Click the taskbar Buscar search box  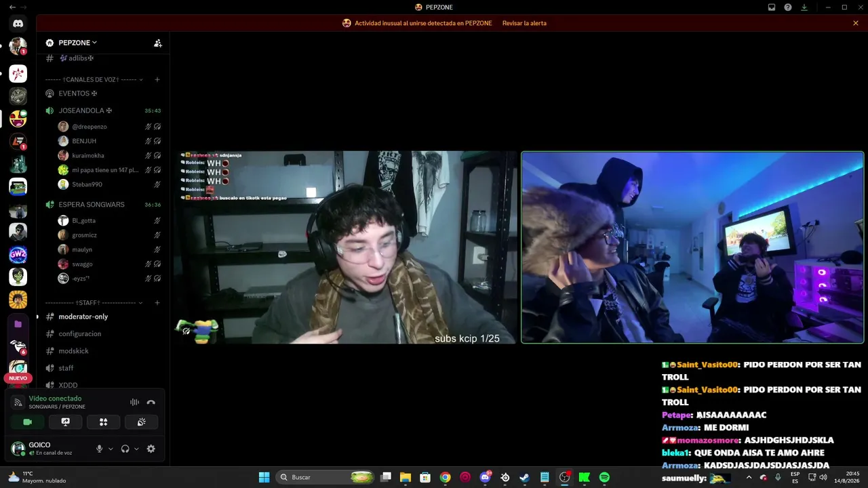[326, 477]
